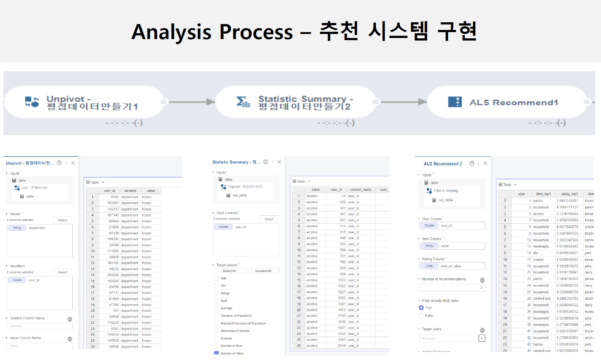
Task: Open the Unpivot panel more-options menu
Action: click(x=66, y=163)
